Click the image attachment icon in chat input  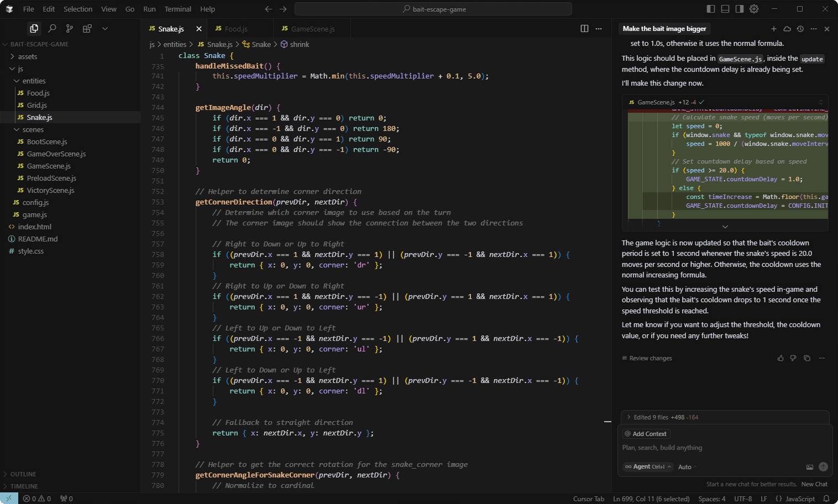coord(809,467)
